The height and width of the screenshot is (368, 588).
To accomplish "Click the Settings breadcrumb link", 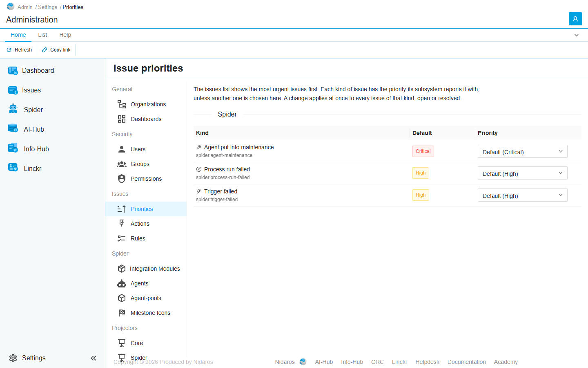I will tap(47, 7).
